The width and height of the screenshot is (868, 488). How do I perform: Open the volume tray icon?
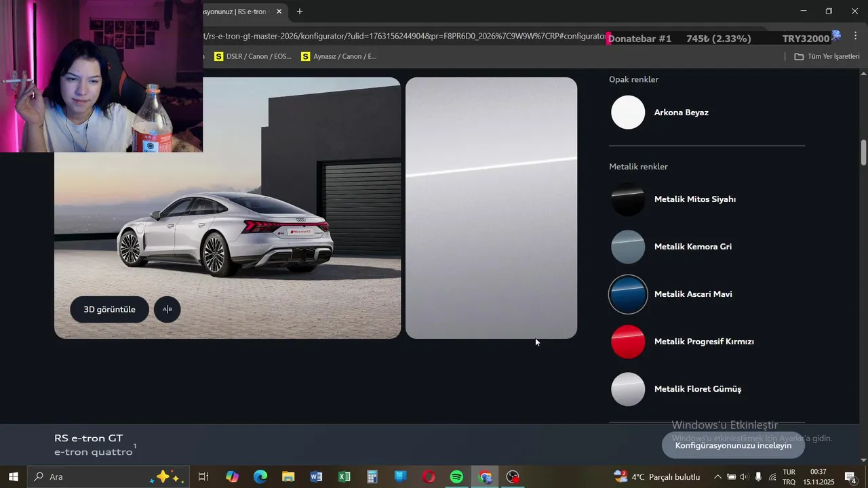coord(745,477)
